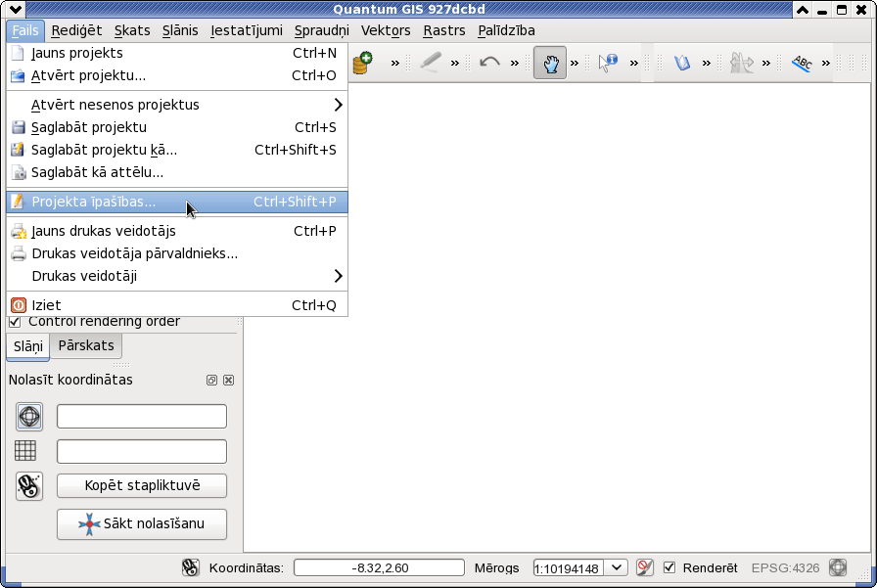877x588 pixels.
Task: Click Sākt nolasīšanu button
Action: click(x=142, y=524)
